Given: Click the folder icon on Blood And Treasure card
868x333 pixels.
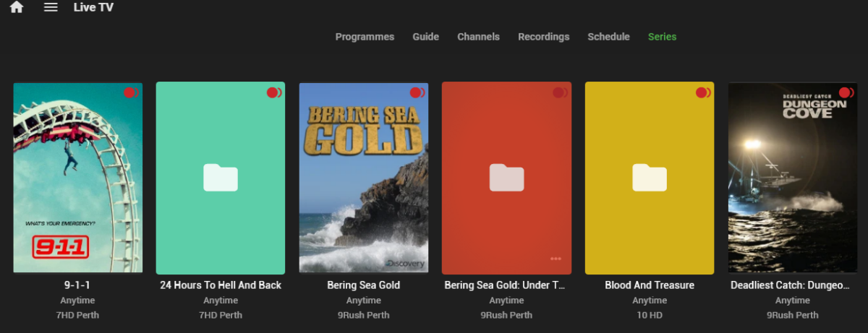Looking at the screenshot, I should tap(650, 177).
